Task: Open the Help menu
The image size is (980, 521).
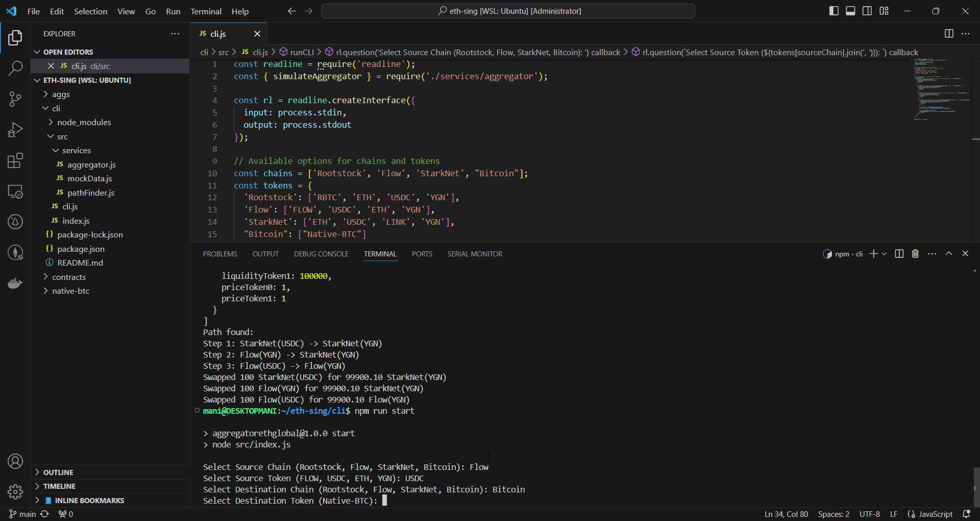Action: (x=240, y=11)
